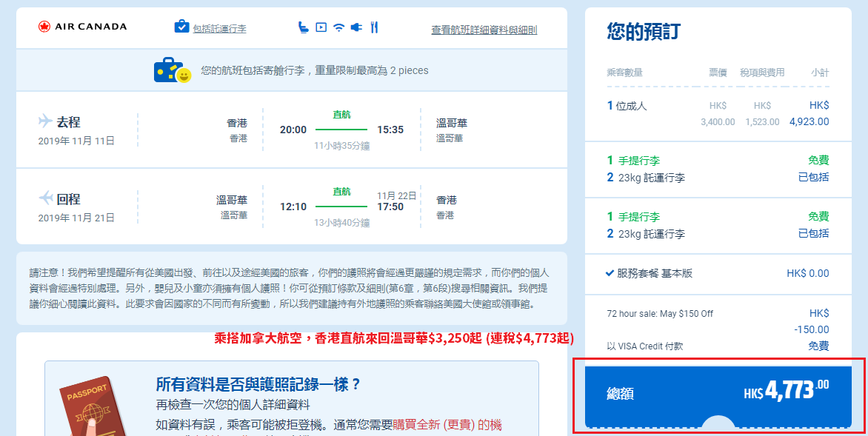The image size is (868, 436).
Task: Click the 服務套餐 基本版 label
Action: (654, 273)
